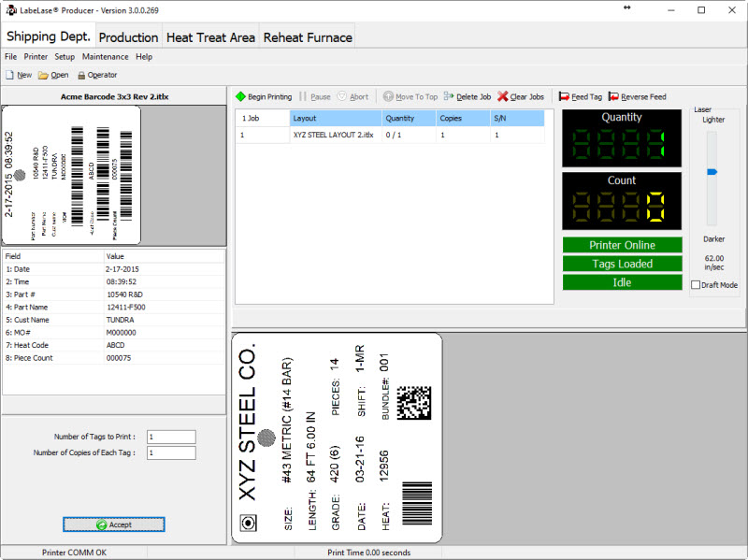Click the MO# value M000000
This screenshot has width=748, height=560.
[121, 333]
